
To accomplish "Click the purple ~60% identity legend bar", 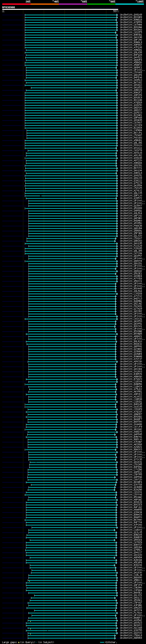I will tap(73, 4).
